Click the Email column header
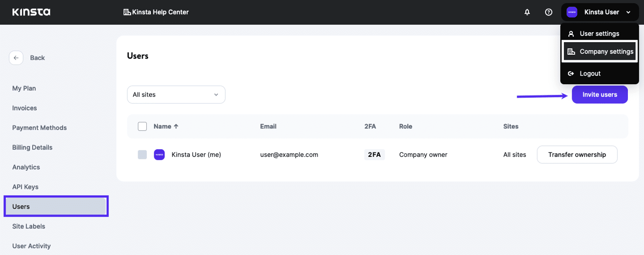The width and height of the screenshot is (644, 255). coord(268,126)
